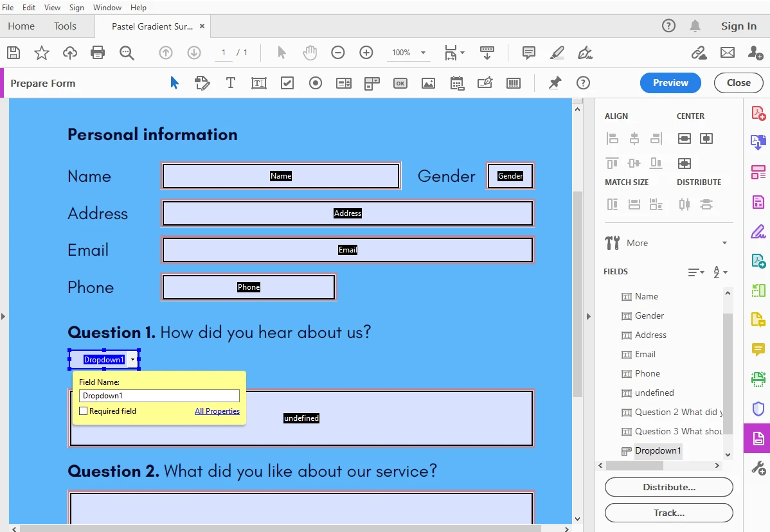Select the Gender field in Fields list
The height and width of the screenshot is (532, 770).
[x=649, y=315]
